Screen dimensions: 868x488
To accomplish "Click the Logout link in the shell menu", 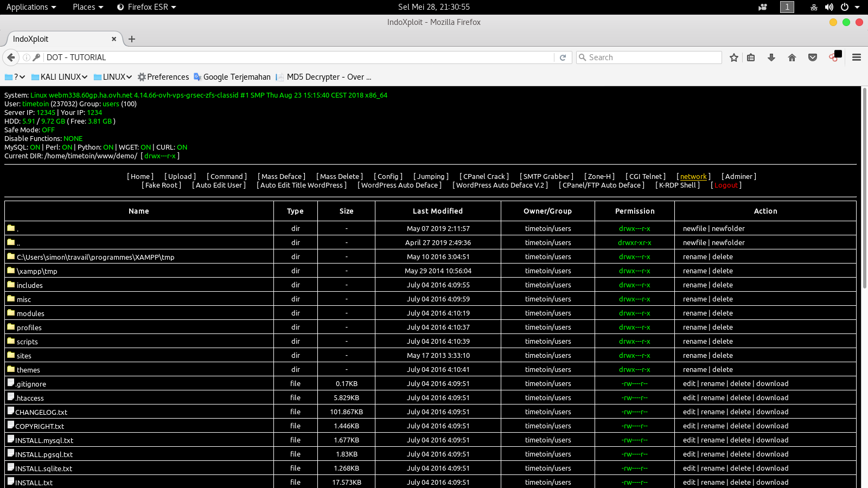I will click(x=725, y=185).
